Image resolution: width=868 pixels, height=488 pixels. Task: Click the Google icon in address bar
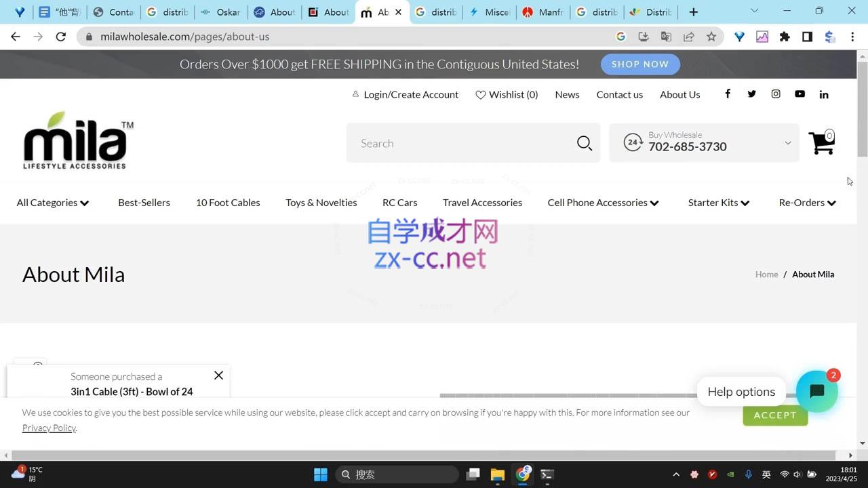click(620, 37)
